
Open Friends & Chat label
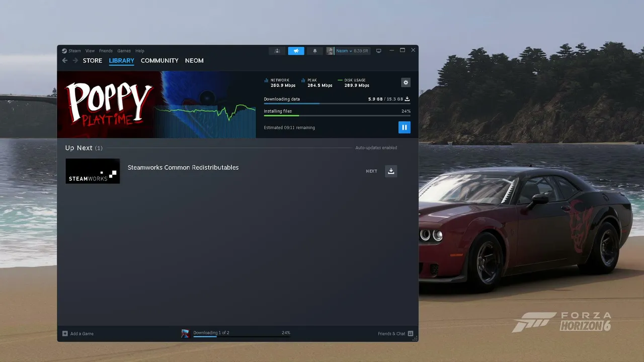click(391, 334)
